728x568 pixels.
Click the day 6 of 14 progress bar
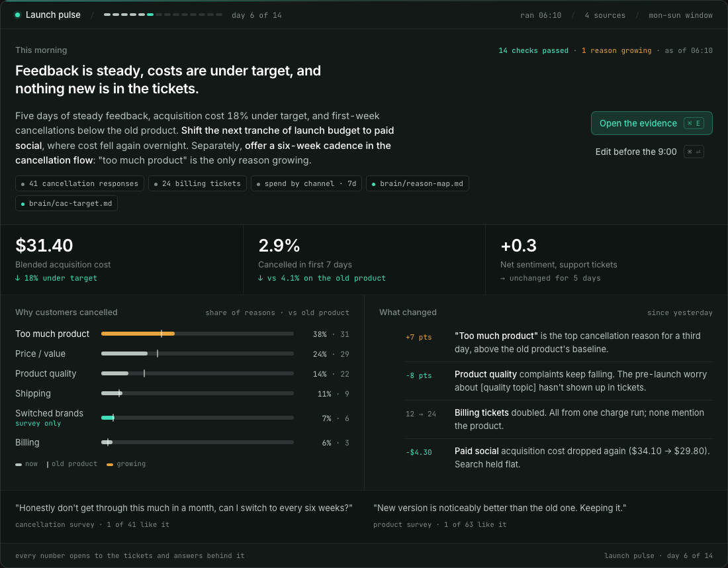click(x=163, y=15)
